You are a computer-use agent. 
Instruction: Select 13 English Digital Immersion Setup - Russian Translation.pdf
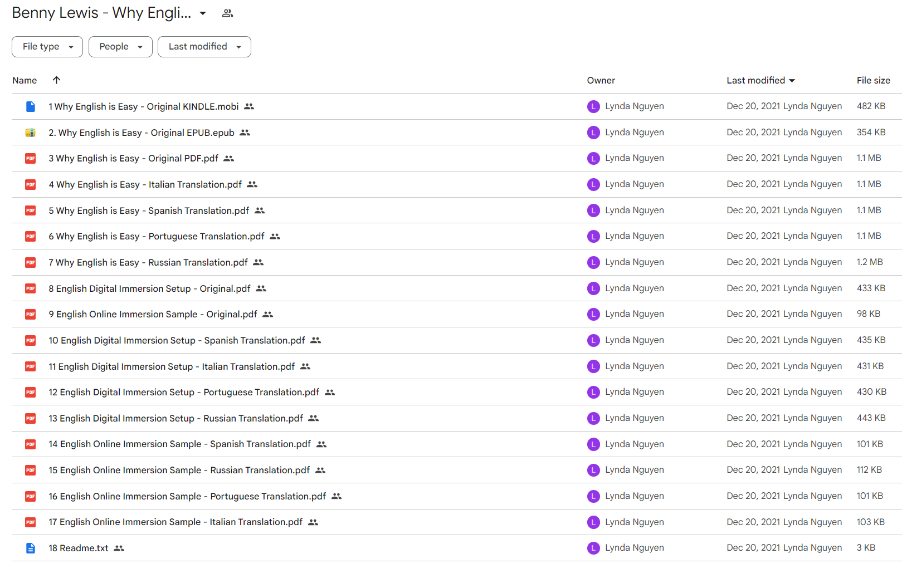tap(176, 418)
